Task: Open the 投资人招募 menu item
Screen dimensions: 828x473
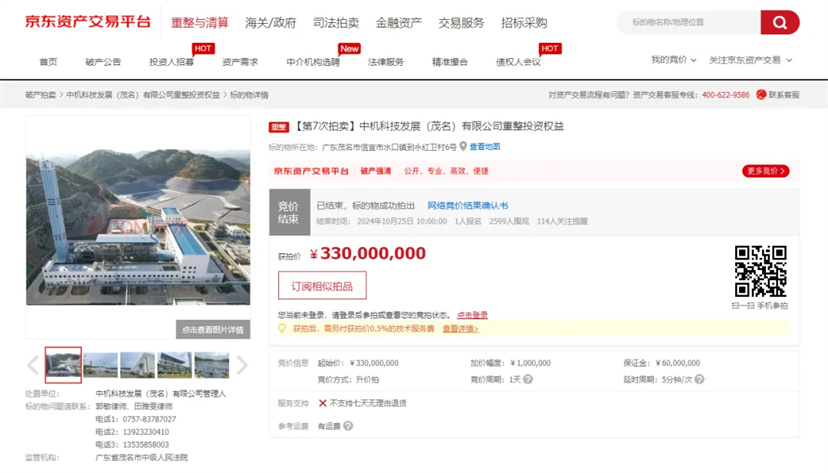Action: tap(172, 62)
